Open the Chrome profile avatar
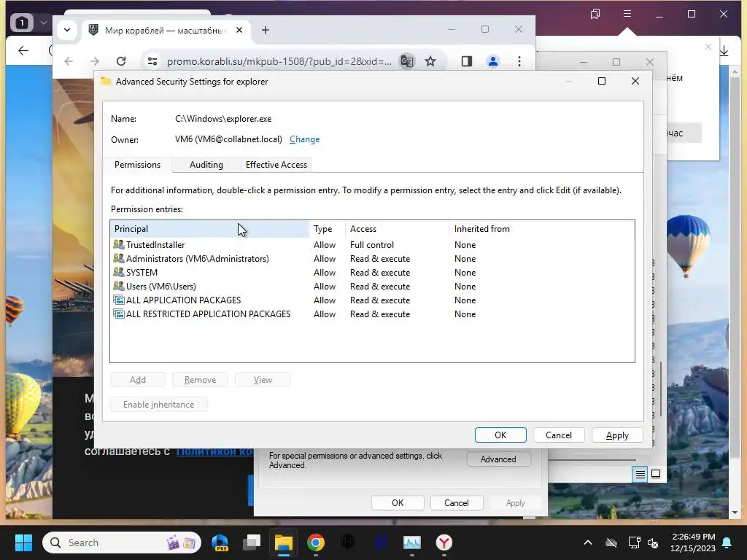 point(492,61)
